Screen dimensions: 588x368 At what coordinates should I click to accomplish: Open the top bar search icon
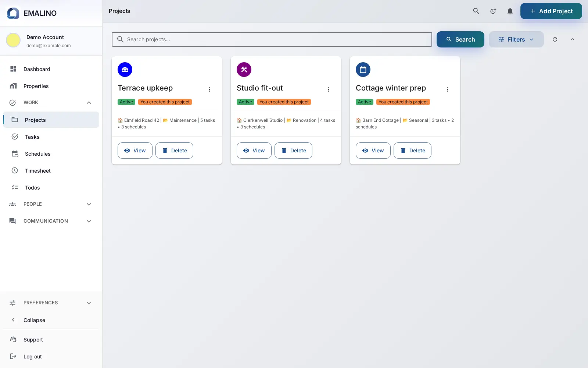click(476, 11)
